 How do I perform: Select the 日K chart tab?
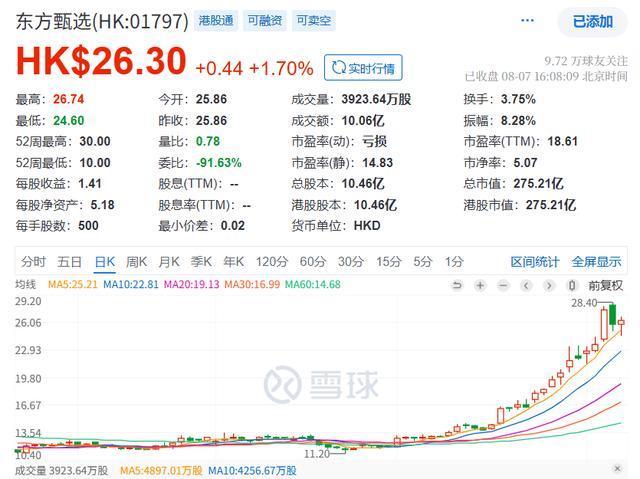click(105, 262)
